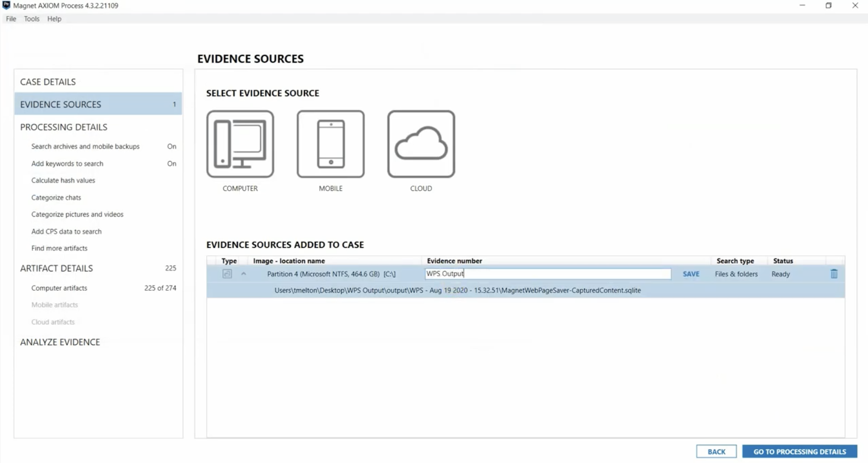Click the Evidence number input field

pyautogui.click(x=548, y=274)
